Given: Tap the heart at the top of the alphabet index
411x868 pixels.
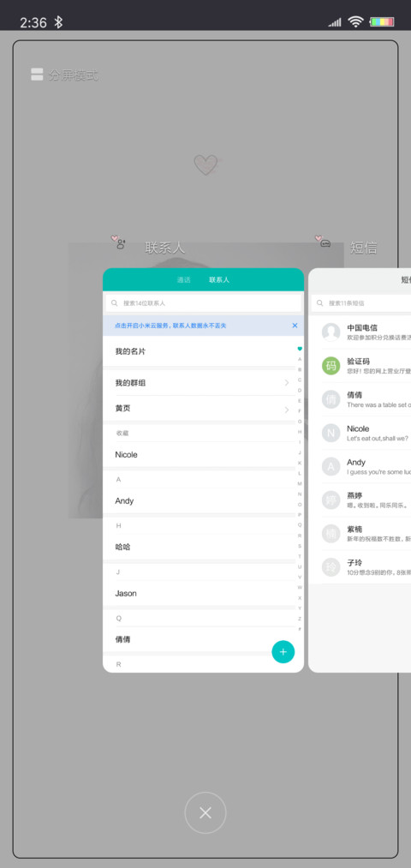Looking at the screenshot, I should pyautogui.click(x=300, y=349).
